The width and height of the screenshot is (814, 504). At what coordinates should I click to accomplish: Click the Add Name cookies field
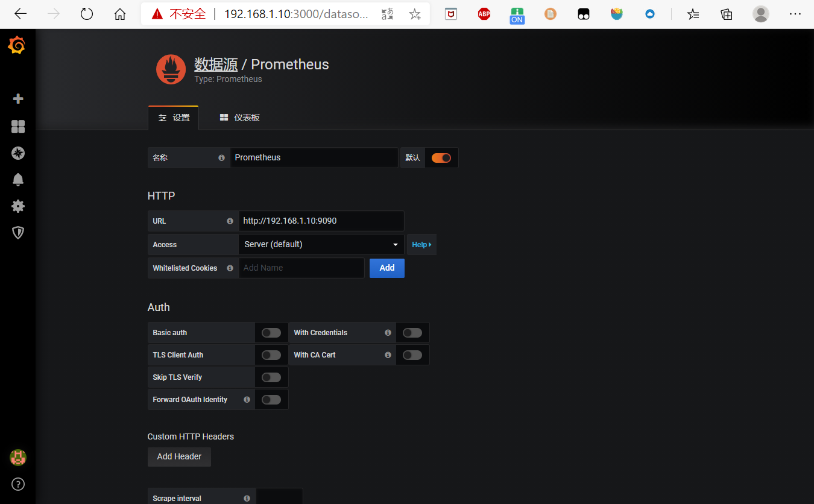[x=301, y=268]
